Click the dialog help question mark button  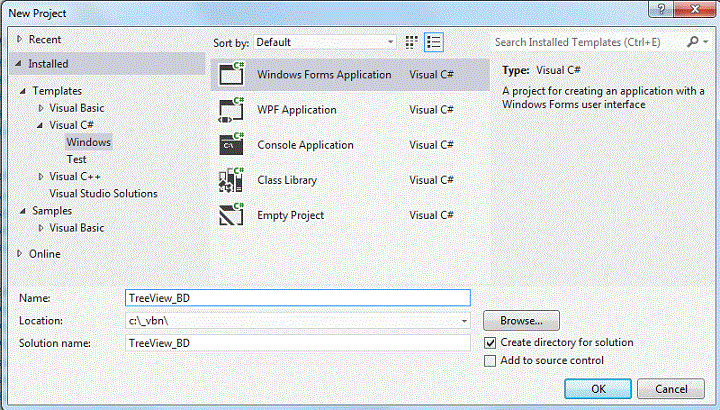coord(661,9)
